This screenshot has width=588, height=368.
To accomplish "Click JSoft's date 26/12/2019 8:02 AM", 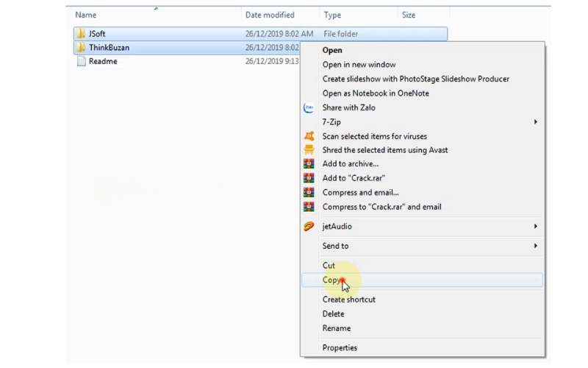I will click(279, 34).
